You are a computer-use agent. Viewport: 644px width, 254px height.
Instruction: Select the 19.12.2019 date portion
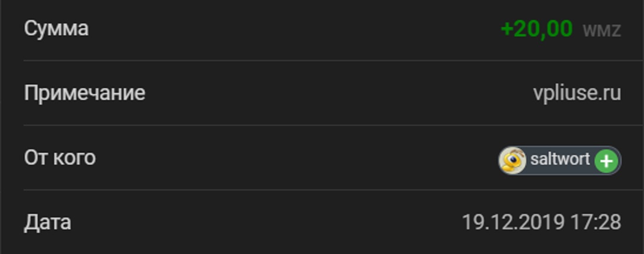pyautogui.click(x=513, y=222)
